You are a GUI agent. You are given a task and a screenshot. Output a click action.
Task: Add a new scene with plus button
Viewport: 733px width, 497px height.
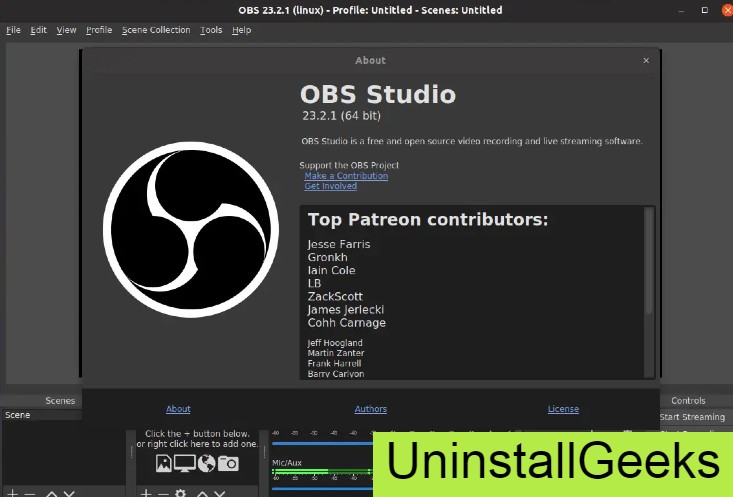pyautogui.click(x=13, y=493)
